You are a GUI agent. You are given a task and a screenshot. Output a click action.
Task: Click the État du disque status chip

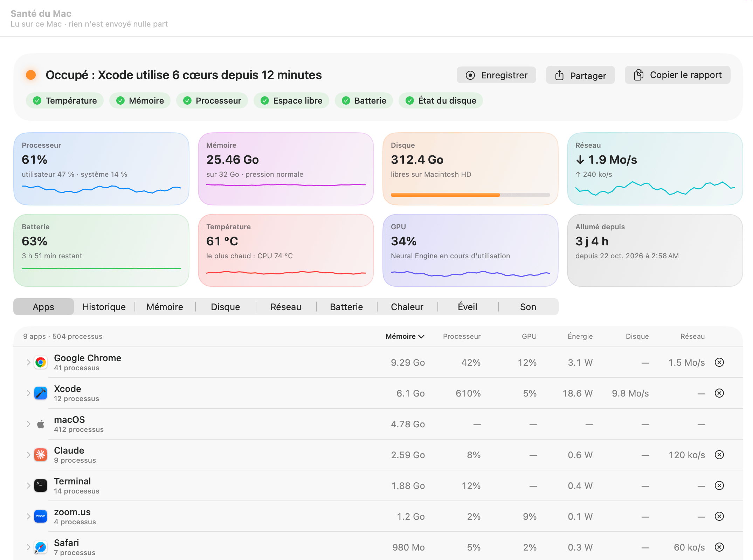(441, 100)
